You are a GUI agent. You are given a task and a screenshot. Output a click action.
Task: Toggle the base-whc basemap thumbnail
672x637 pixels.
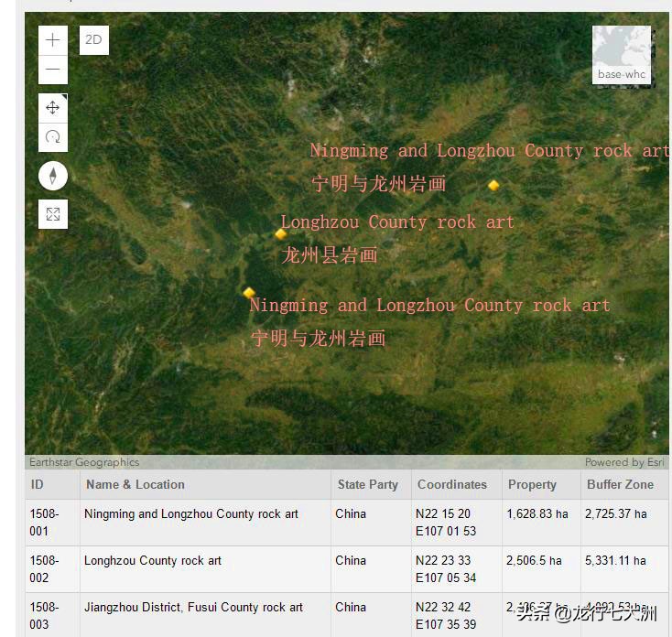coord(622,55)
